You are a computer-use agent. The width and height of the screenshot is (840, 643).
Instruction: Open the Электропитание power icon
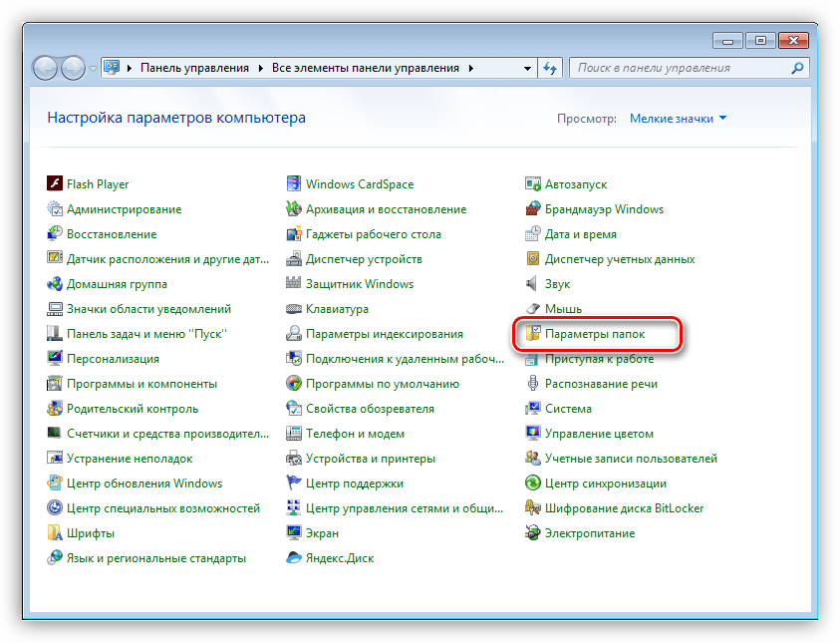533,533
